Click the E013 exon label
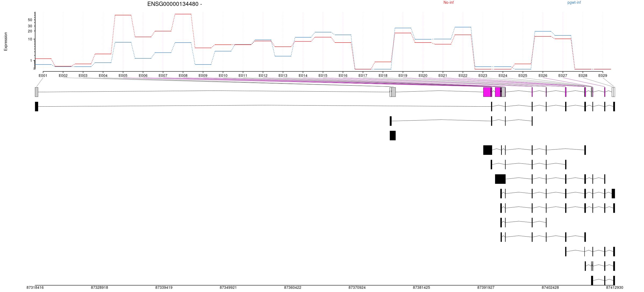This screenshot has height=292, width=644. point(283,76)
